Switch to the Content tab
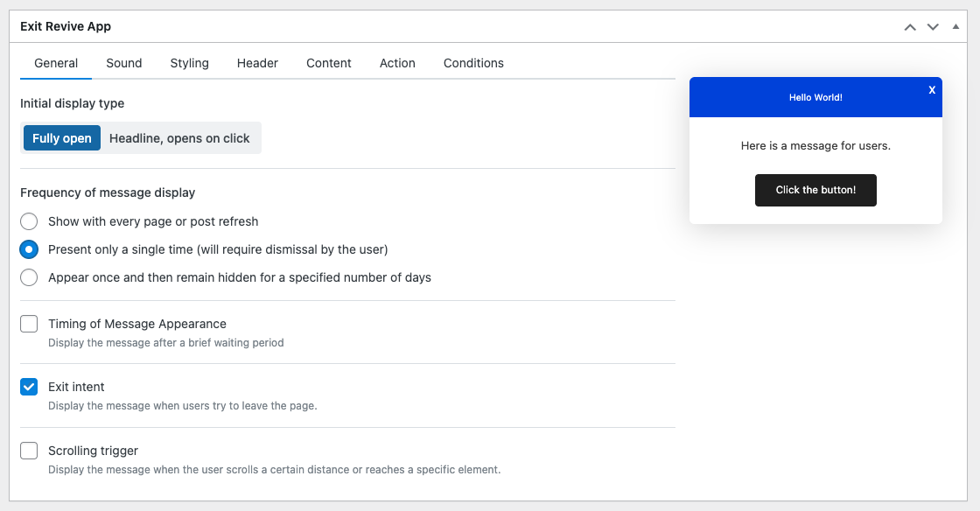This screenshot has width=980, height=511. click(x=329, y=63)
